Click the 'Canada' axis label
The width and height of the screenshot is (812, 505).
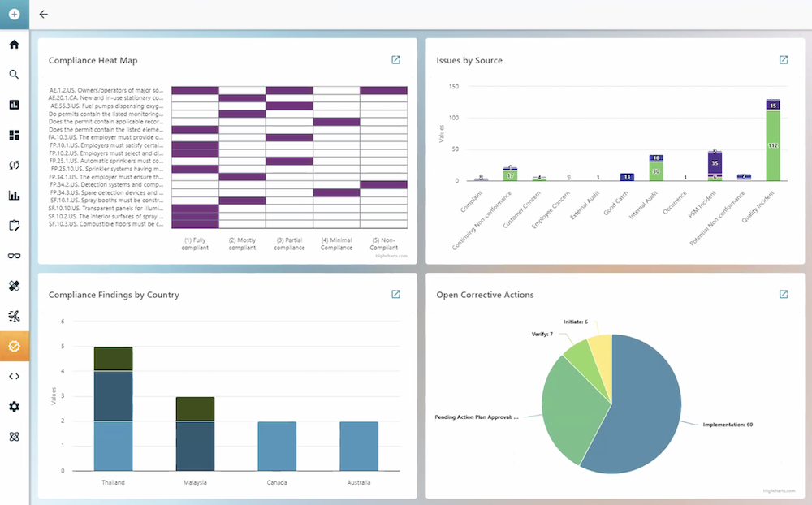click(x=277, y=482)
